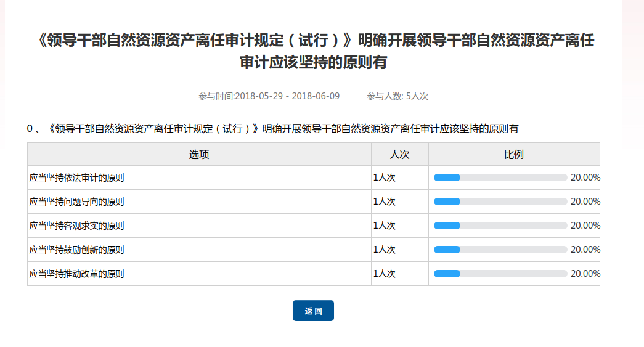Click the 1人次 count for 推动改革 row

384,274
